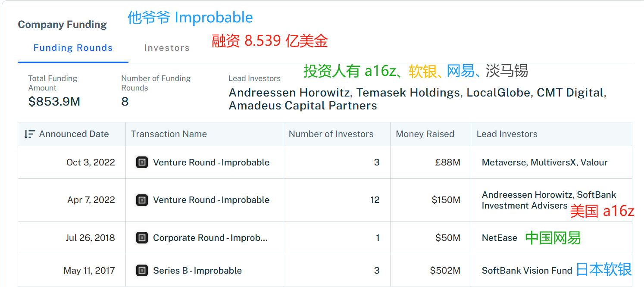Click Improbable logo in Corporate Round row
Screen dimensions: 644x287
[142, 238]
